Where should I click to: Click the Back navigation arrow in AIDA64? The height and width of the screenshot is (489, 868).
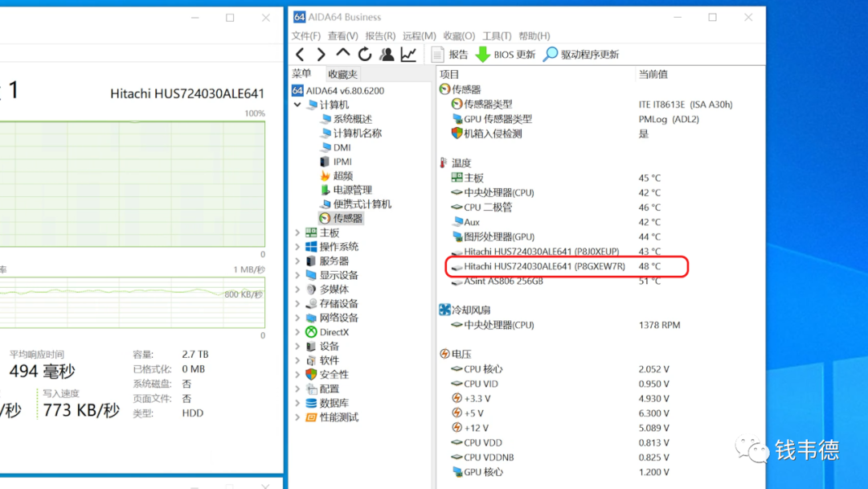[x=300, y=54]
